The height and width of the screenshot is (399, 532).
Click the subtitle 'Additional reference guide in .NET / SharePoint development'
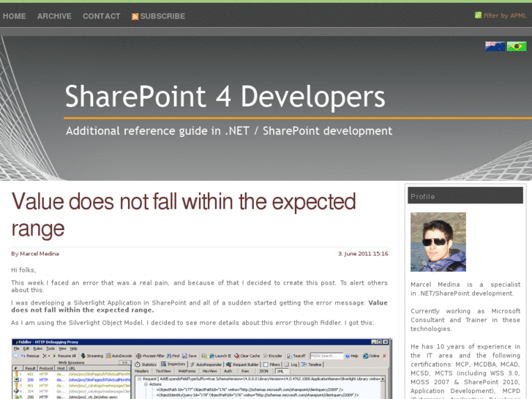click(229, 131)
